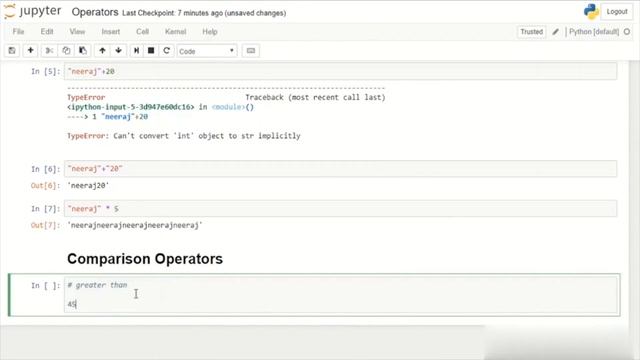Run the cell and select below
The height and width of the screenshot is (360, 640).
(x=136, y=51)
